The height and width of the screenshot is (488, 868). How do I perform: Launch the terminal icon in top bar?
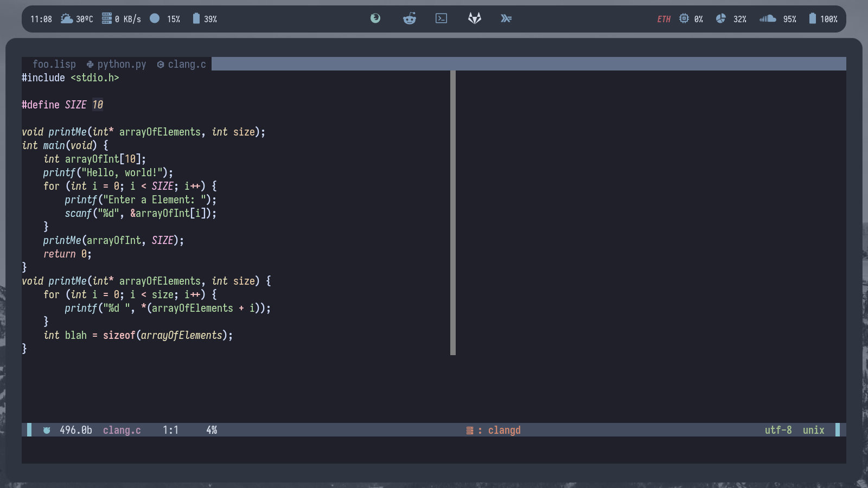(442, 18)
